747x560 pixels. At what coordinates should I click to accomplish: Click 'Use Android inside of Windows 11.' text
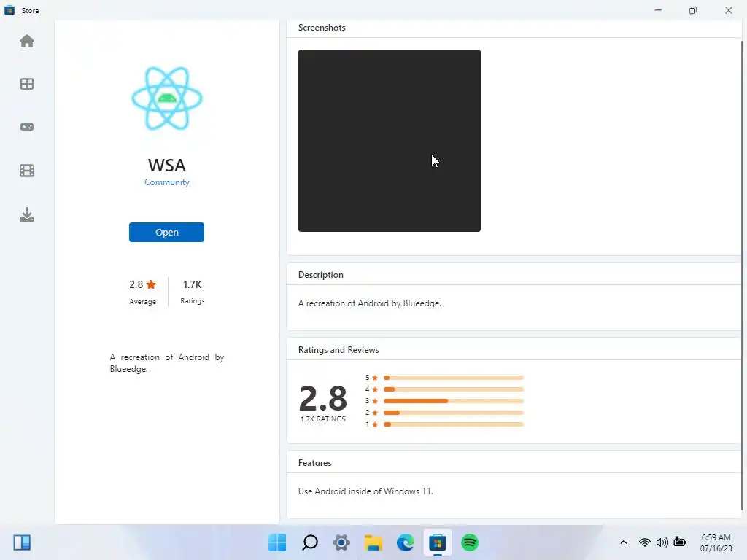pos(365,491)
